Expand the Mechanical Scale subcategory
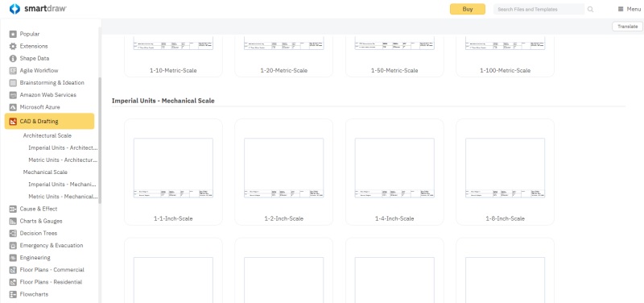644x303 pixels. click(x=45, y=172)
